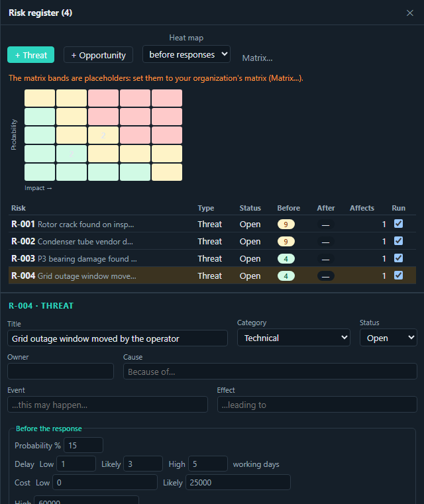Click the Threat type cell for R-002

click(209, 241)
